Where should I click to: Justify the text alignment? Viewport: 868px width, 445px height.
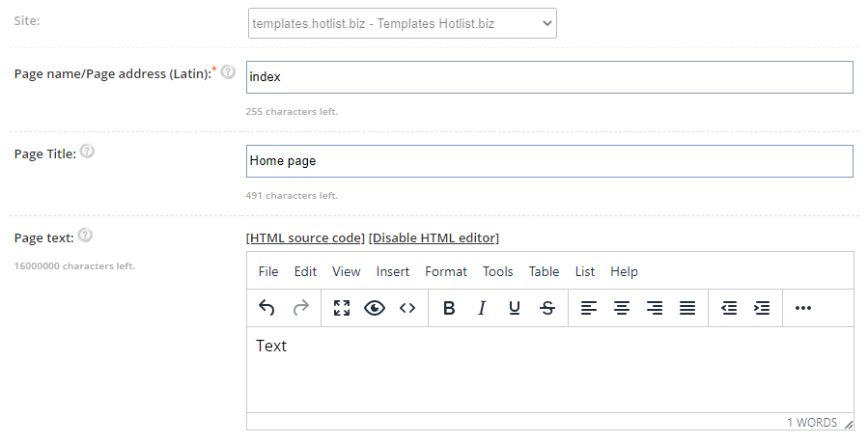(x=687, y=308)
